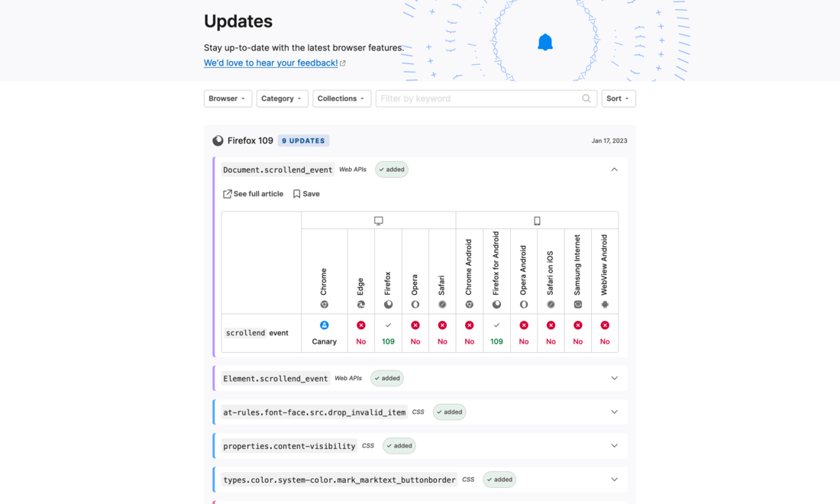Click the Chrome Canary support icon

click(324, 325)
